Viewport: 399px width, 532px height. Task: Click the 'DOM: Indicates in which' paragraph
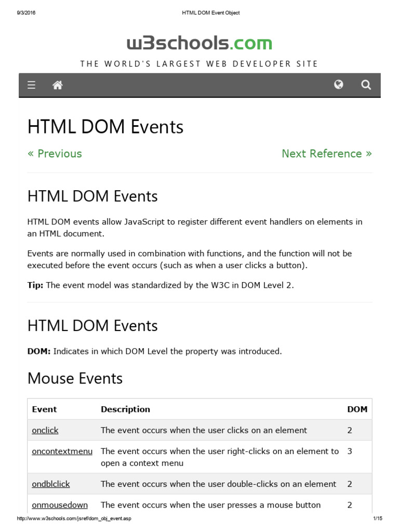pyautogui.click(x=154, y=351)
